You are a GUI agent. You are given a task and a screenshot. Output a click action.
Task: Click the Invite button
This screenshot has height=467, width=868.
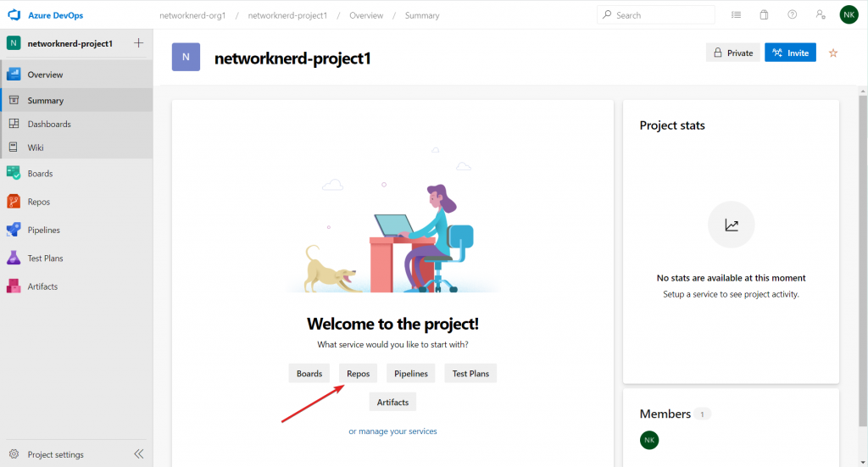pyautogui.click(x=791, y=53)
